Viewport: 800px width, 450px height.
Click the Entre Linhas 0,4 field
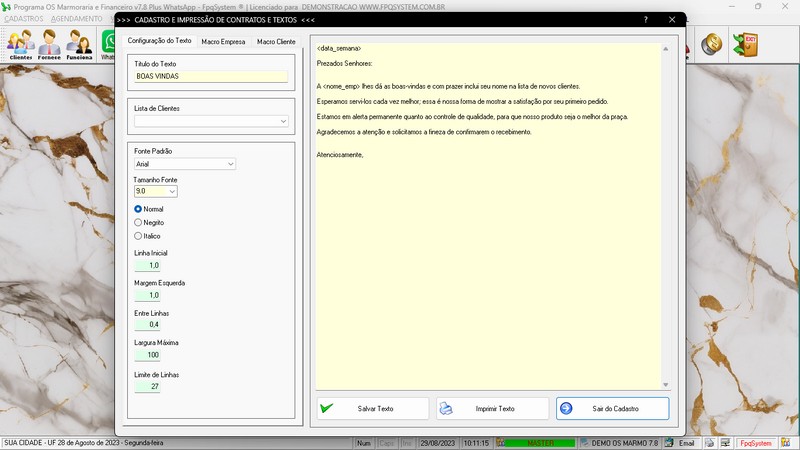point(147,324)
